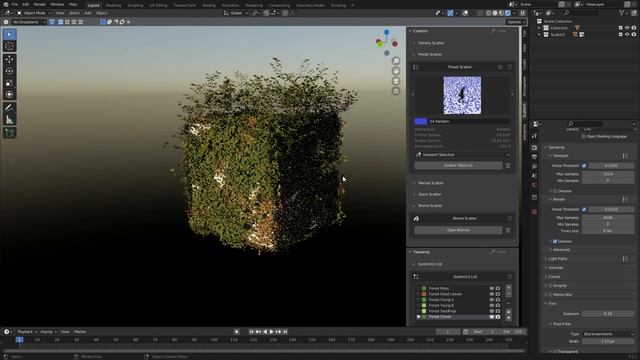
Task: Select the Cursor tool
Action: (9, 46)
